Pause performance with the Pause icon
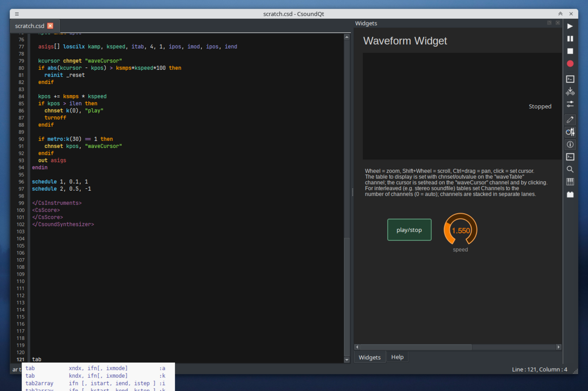 [x=570, y=39]
